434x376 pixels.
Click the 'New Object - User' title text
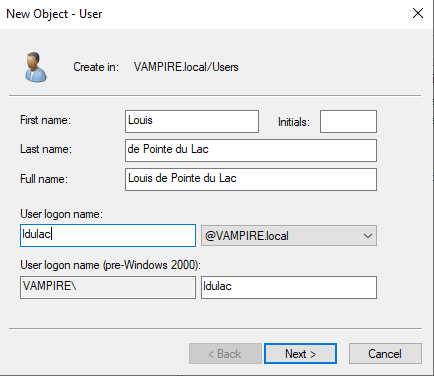(x=54, y=14)
